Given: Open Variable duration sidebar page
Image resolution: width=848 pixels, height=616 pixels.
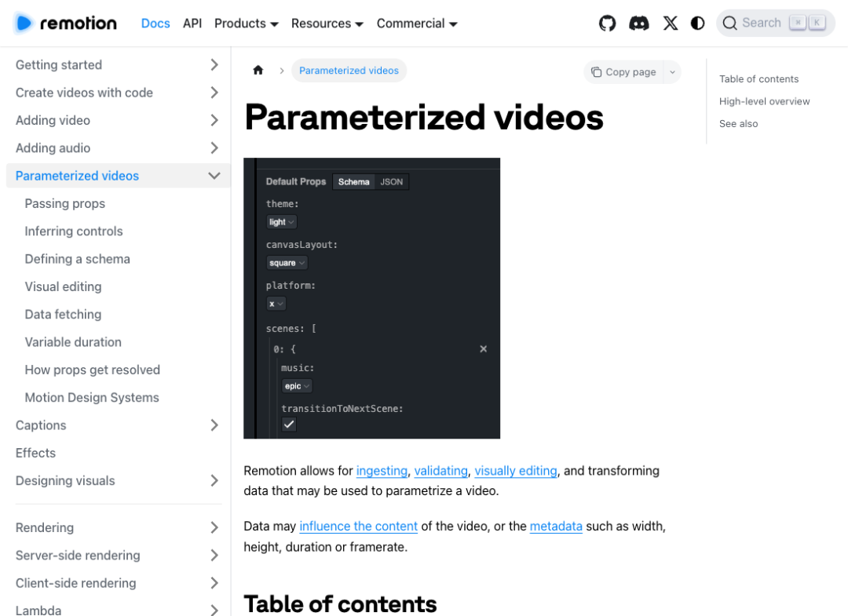Looking at the screenshot, I should [73, 342].
